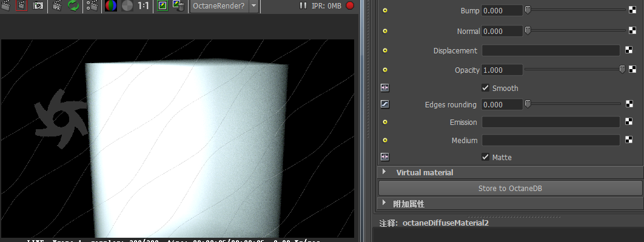The image size is (644, 242).
Task: Keep image with green framed icon
Action: (163, 5)
